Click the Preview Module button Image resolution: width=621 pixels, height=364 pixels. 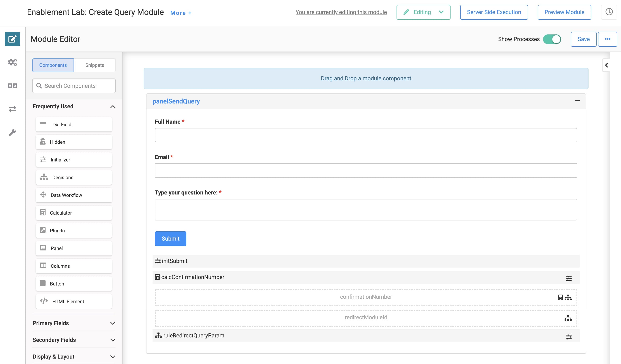[x=564, y=12]
